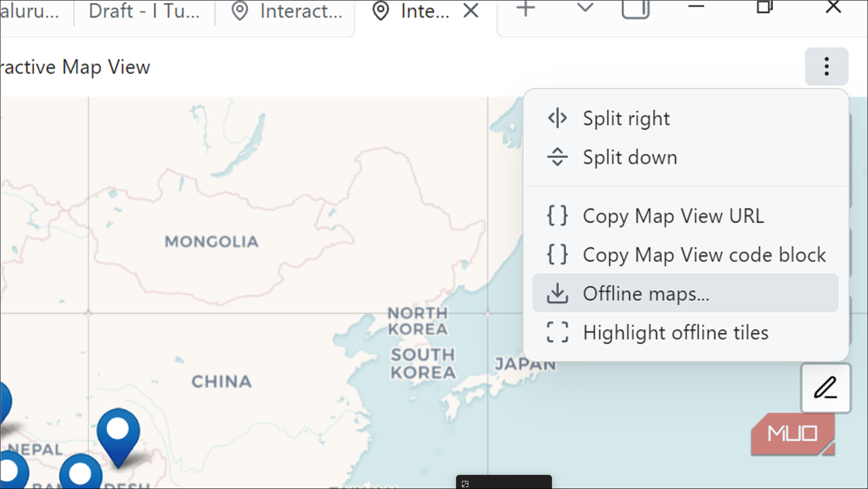
Task: Open the three-dot options menu
Action: [x=826, y=67]
